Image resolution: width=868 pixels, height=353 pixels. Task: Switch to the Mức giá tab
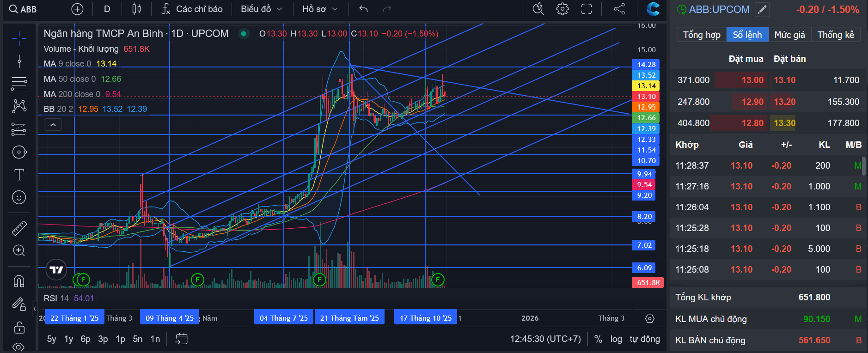tap(789, 35)
